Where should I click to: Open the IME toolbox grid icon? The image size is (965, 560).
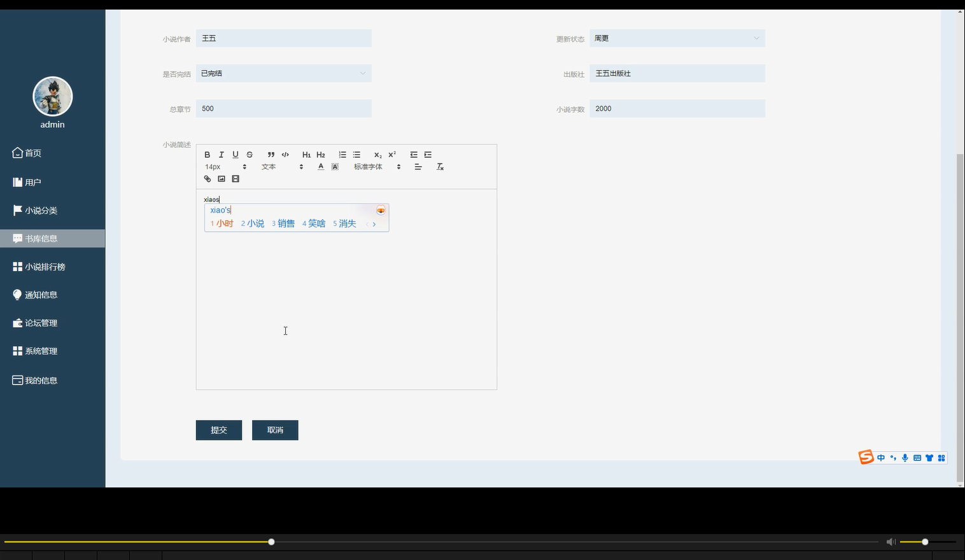click(x=941, y=458)
